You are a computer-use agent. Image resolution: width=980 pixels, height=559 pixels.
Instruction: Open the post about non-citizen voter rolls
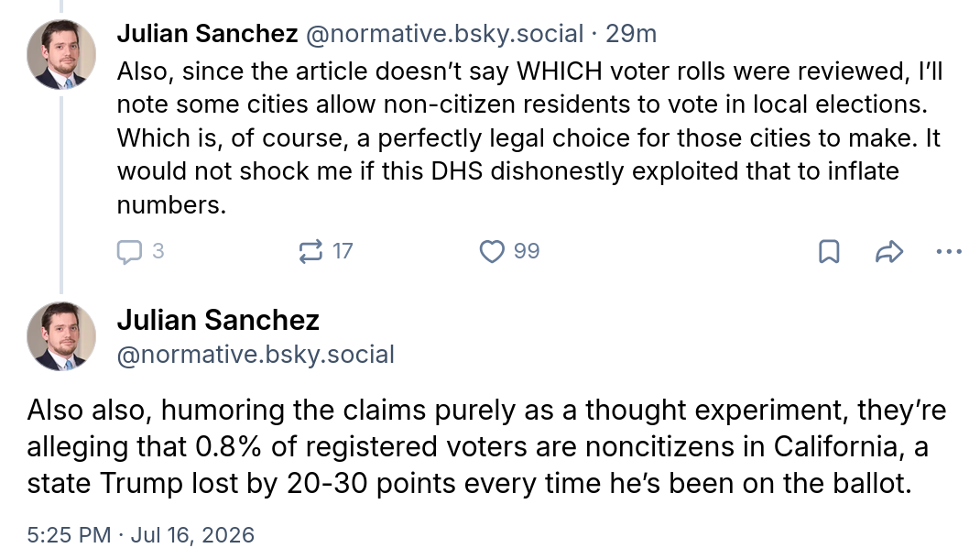point(529,138)
